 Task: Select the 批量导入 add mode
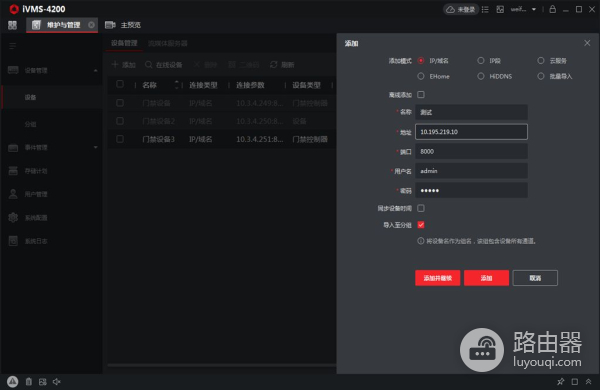[x=541, y=76]
